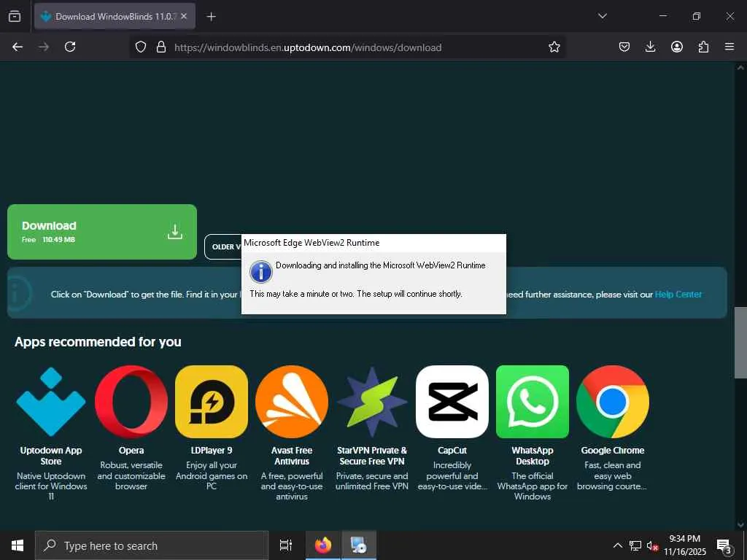Screen dimensions: 747x560
Task: Click the download arrow icon on green button
Action: click(x=175, y=232)
